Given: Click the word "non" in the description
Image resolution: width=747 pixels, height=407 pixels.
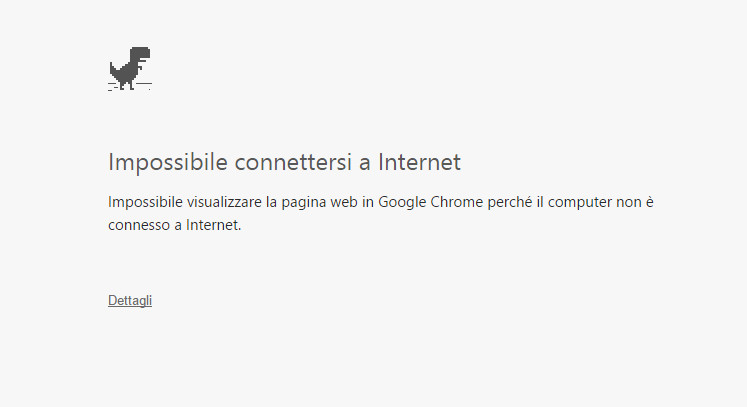Looking at the screenshot, I should [x=629, y=203].
